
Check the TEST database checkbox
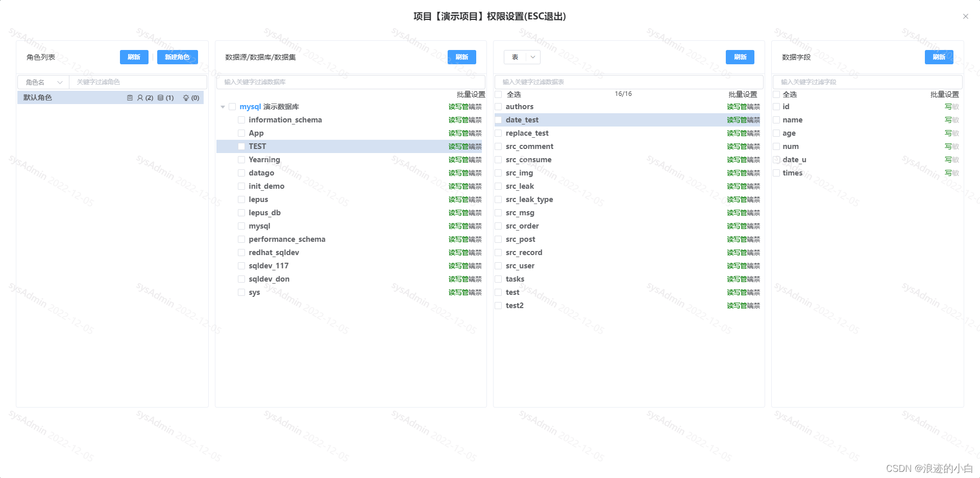[x=241, y=146]
